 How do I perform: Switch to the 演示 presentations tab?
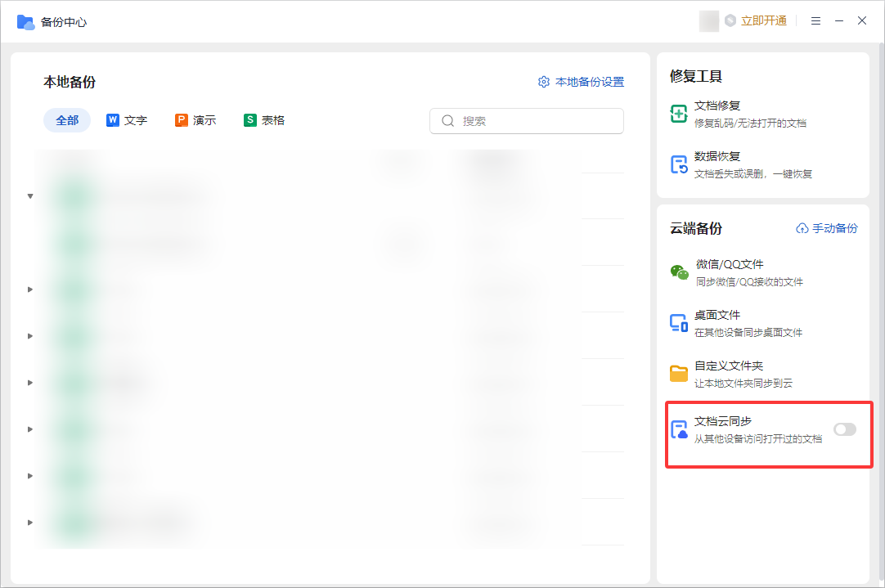pyautogui.click(x=195, y=119)
